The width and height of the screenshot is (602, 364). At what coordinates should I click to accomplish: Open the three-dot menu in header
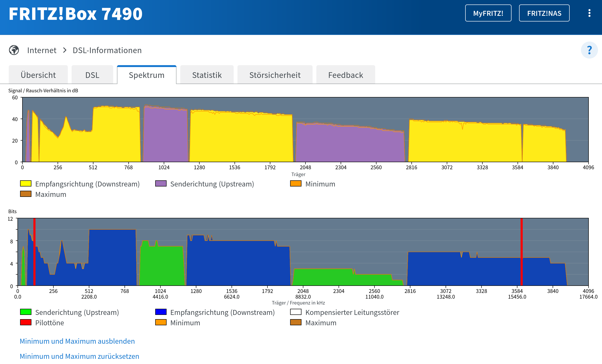[589, 13]
